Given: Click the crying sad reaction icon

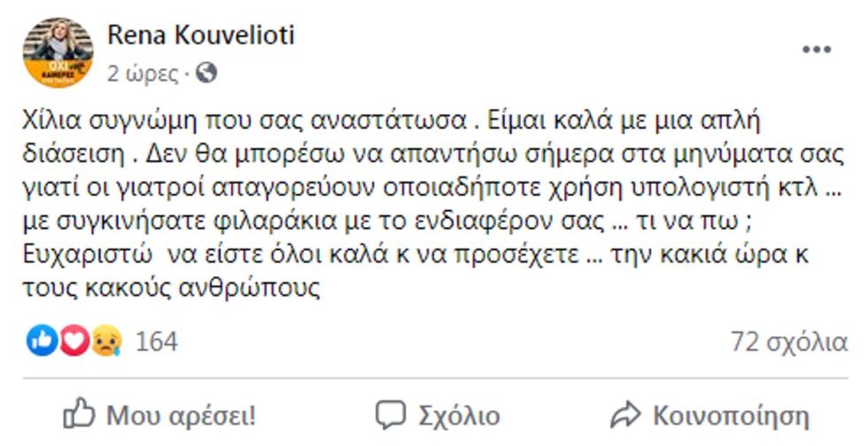Looking at the screenshot, I should tap(107, 340).
